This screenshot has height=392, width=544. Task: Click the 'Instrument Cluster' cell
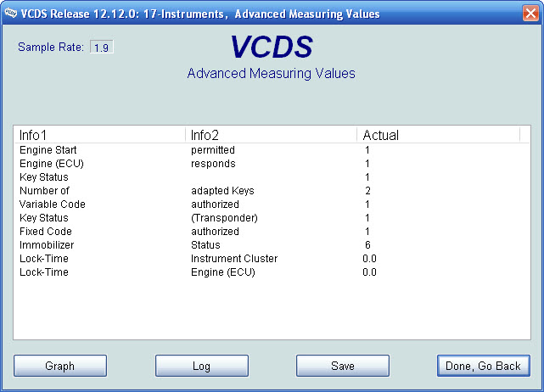click(234, 259)
